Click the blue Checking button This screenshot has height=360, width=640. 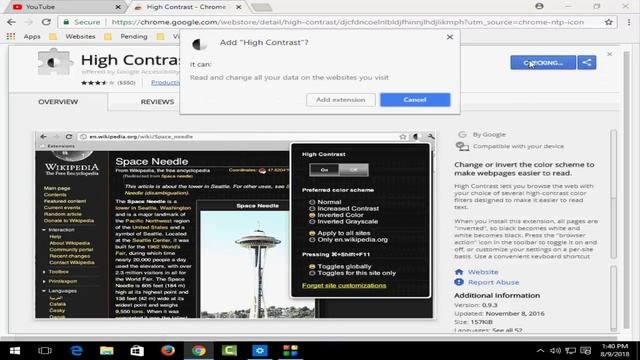[x=543, y=62]
